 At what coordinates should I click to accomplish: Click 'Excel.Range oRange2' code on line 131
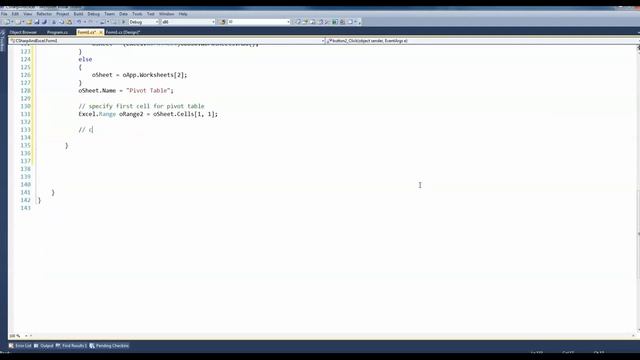click(x=111, y=114)
